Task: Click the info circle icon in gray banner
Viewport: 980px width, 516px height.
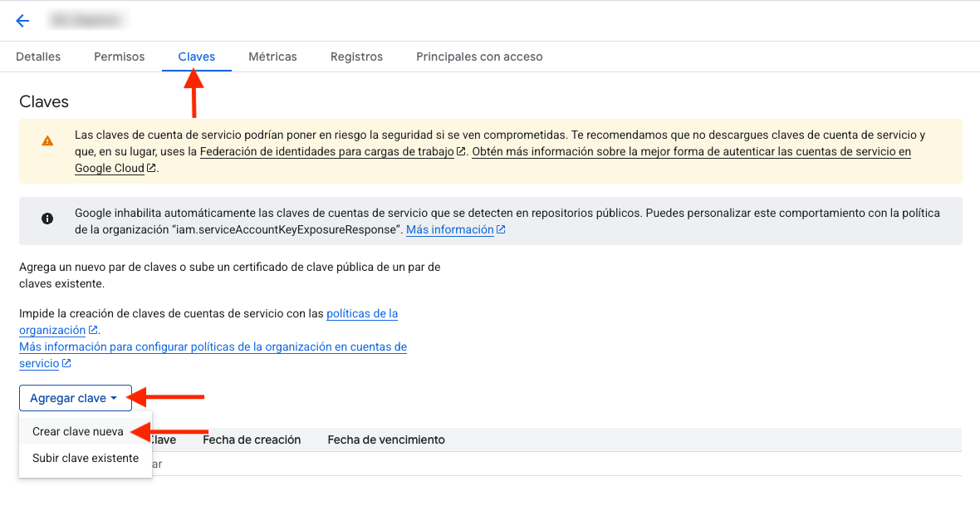Action: (47, 219)
